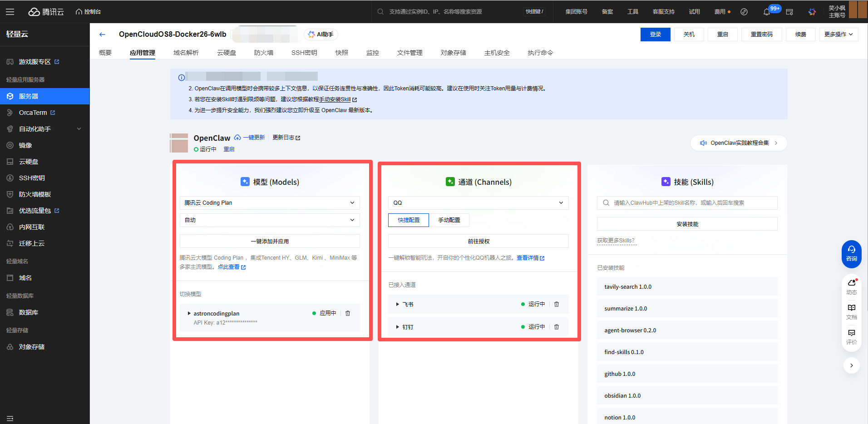Select the agent-browser 0.2.0 skill
The height and width of the screenshot is (424, 868).
[x=687, y=330]
